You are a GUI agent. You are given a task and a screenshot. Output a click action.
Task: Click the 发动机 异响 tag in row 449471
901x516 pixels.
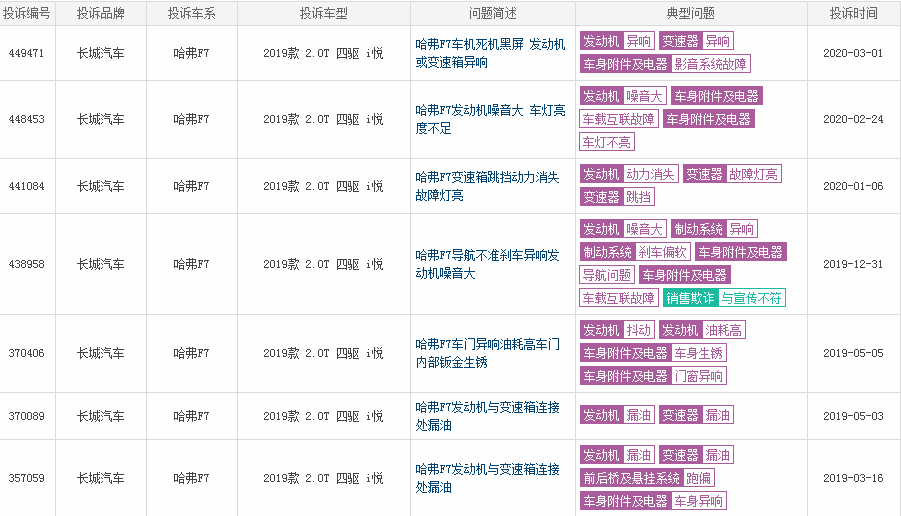coord(617,41)
